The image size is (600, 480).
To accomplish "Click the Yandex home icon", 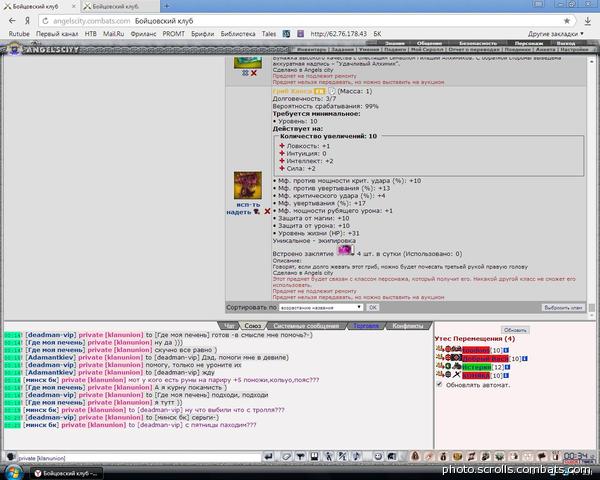I will tap(27, 21).
